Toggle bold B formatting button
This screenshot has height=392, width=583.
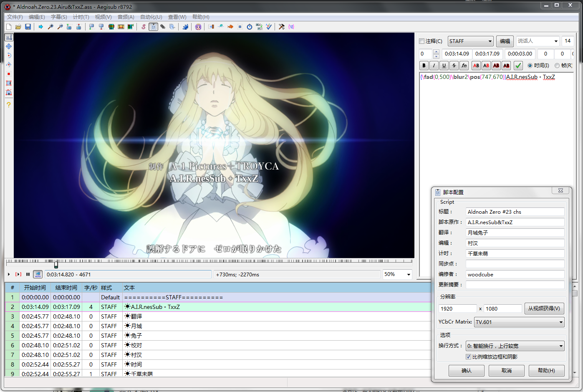click(x=424, y=66)
